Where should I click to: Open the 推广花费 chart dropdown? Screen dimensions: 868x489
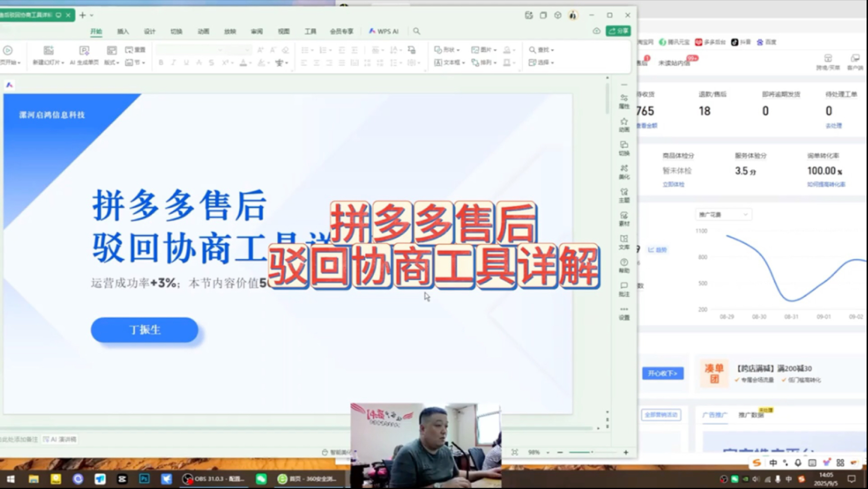(723, 215)
